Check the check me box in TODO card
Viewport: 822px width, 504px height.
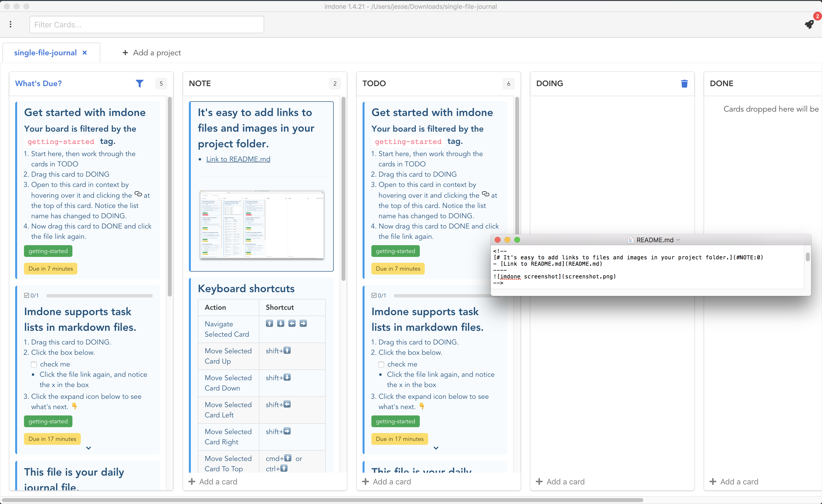[381, 364]
